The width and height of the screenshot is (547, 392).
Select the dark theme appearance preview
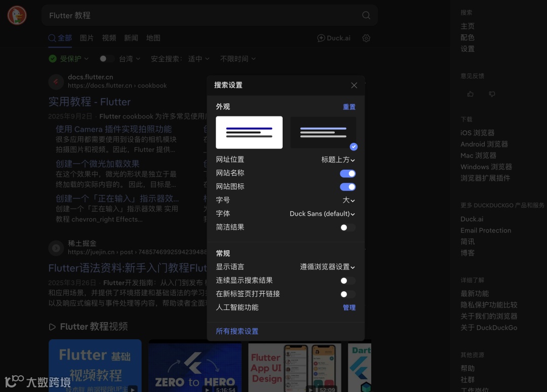point(323,133)
